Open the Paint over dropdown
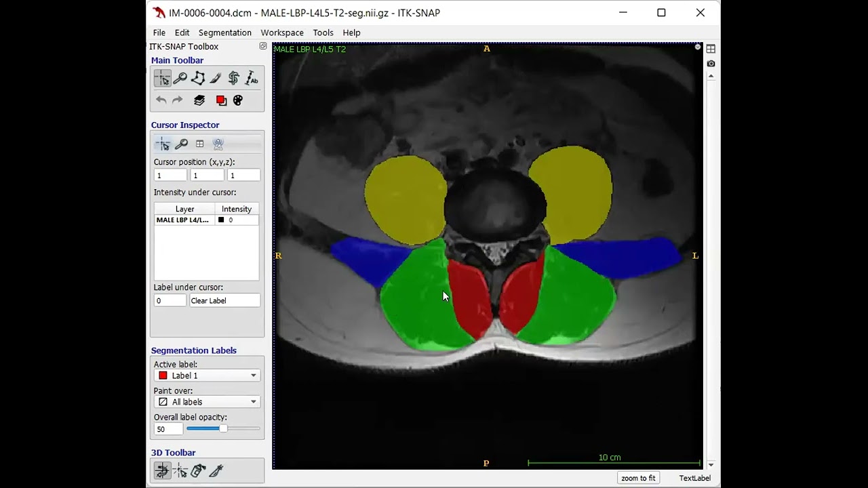 pyautogui.click(x=208, y=402)
